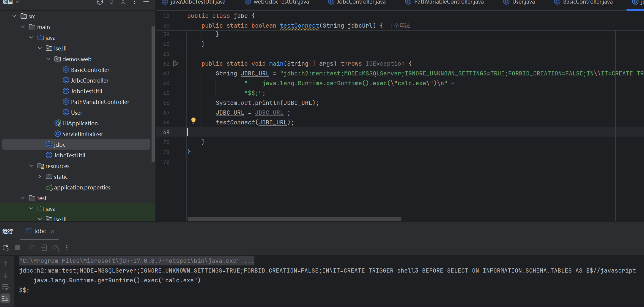Open the project view dropdown arrow
Image resolution: width=644 pixels, height=307 pixels.
coord(18,2)
